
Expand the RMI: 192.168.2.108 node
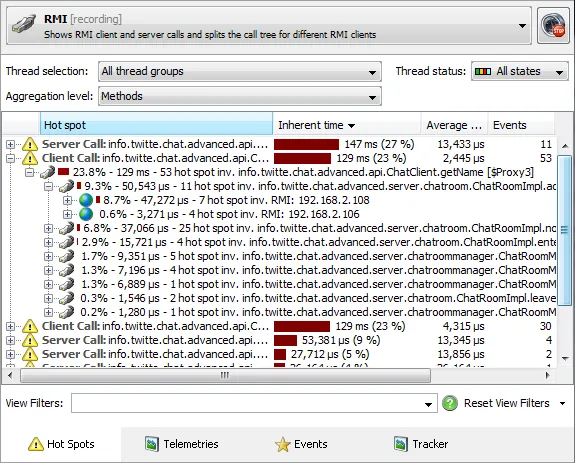click(67, 201)
